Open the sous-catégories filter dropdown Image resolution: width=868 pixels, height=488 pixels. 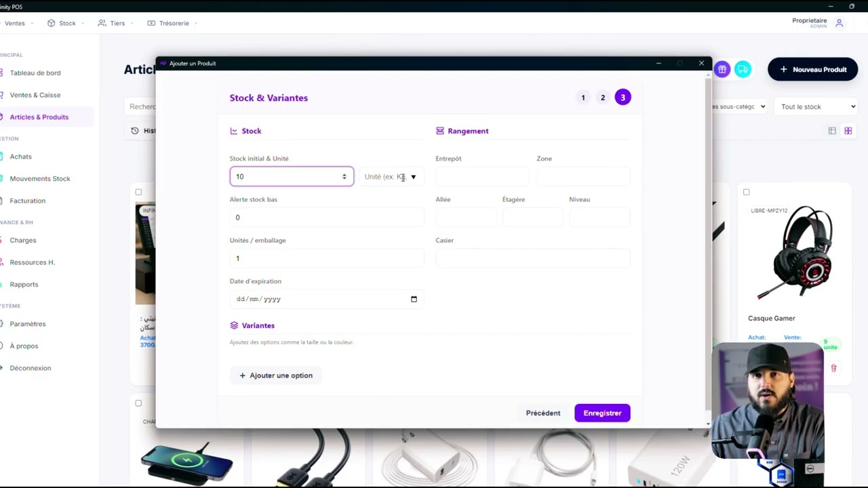[x=739, y=106]
